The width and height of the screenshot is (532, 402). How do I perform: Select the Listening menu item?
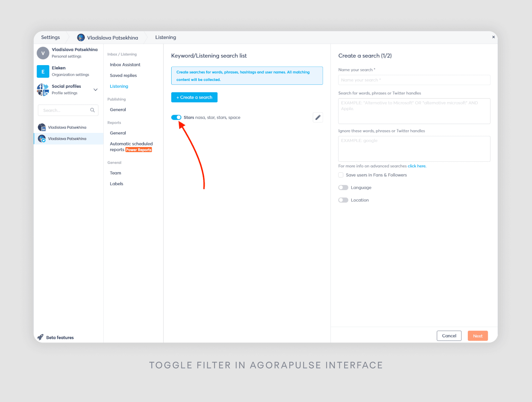click(x=119, y=86)
